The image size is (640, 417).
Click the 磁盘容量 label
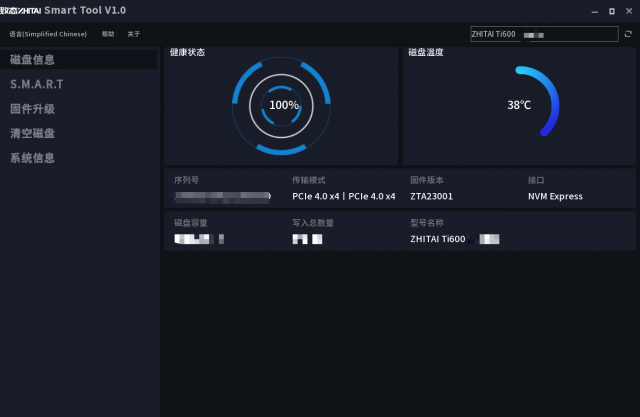pos(191,223)
